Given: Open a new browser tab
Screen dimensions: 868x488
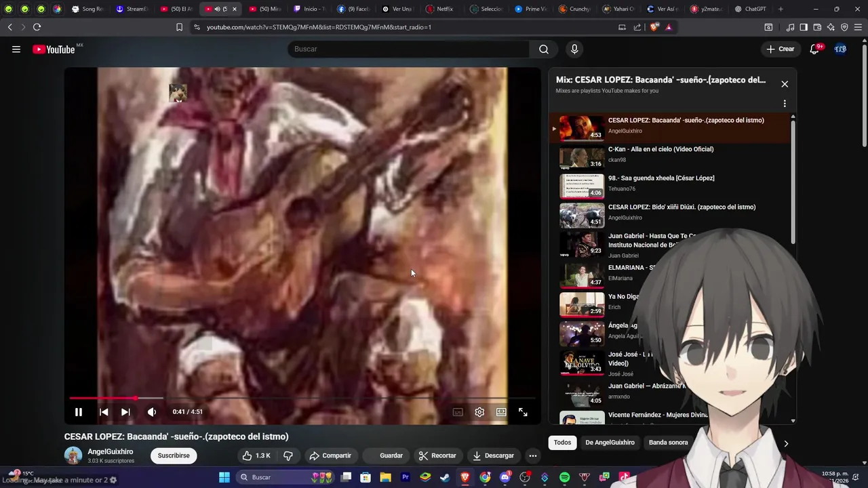Looking at the screenshot, I should (x=781, y=9).
